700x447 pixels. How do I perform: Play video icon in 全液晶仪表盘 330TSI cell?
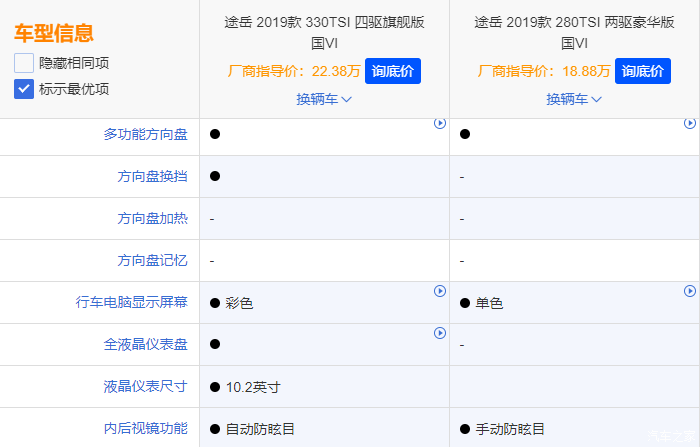pos(440,333)
